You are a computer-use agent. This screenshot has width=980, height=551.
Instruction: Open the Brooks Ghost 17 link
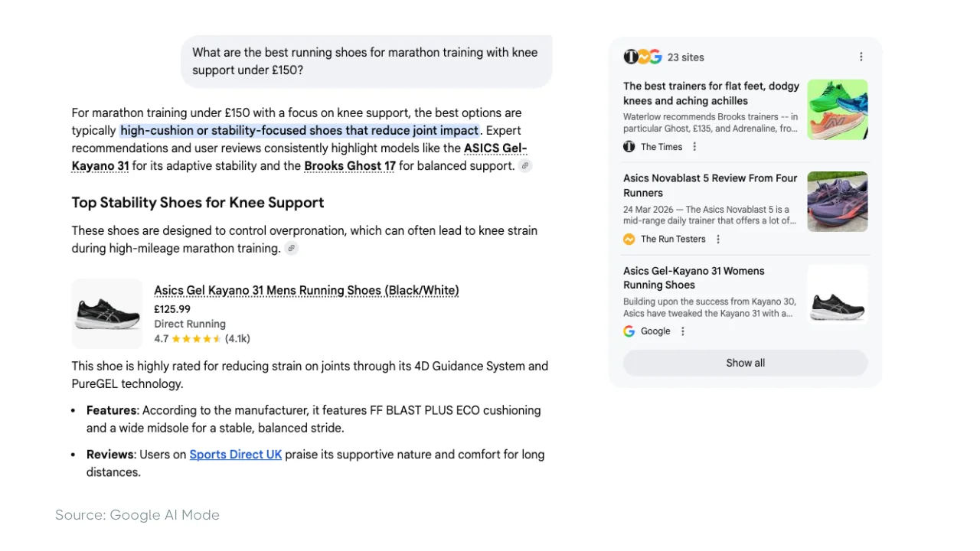[x=349, y=165]
